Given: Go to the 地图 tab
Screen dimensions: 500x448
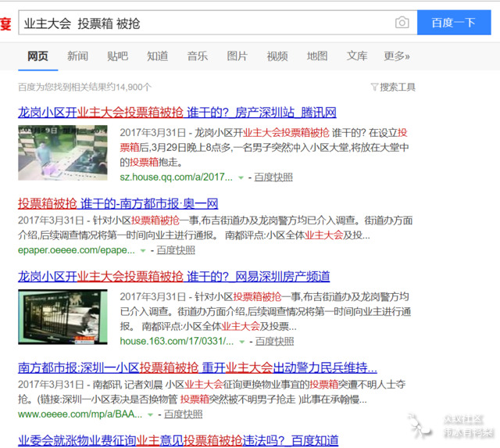Looking at the screenshot, I should [x=317, y=56].
